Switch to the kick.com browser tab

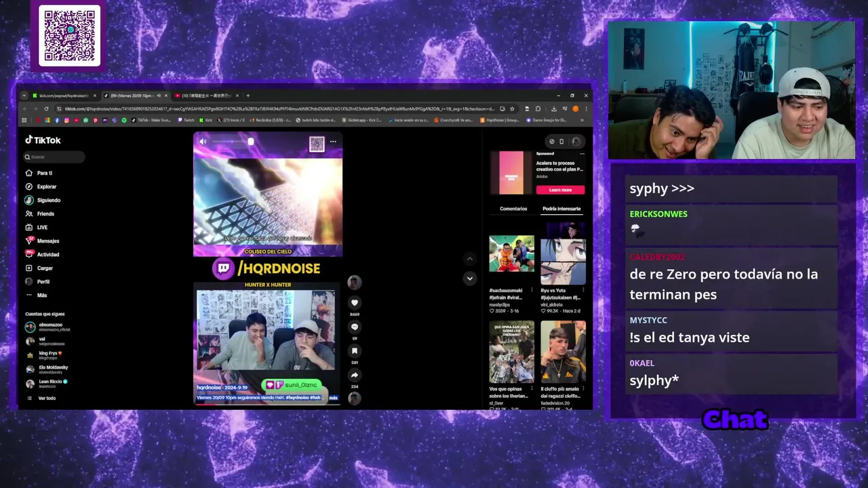pos(64,96)
